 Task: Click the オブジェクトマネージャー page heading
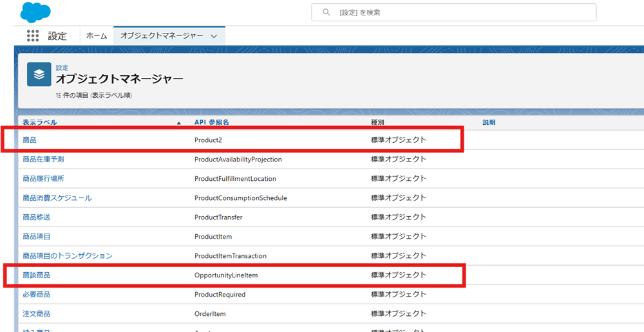[120, 78]
